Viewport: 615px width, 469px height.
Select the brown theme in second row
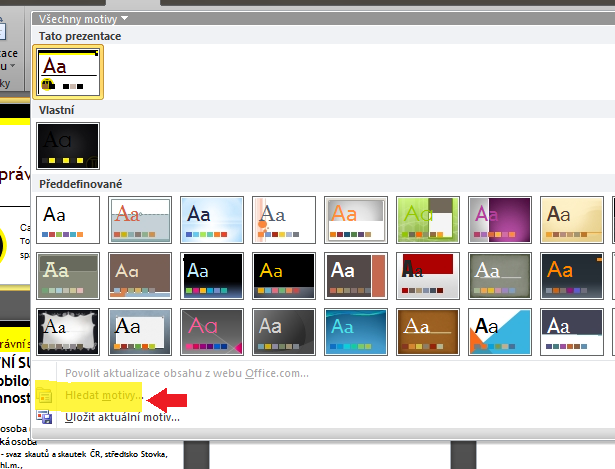click(140, 275)
